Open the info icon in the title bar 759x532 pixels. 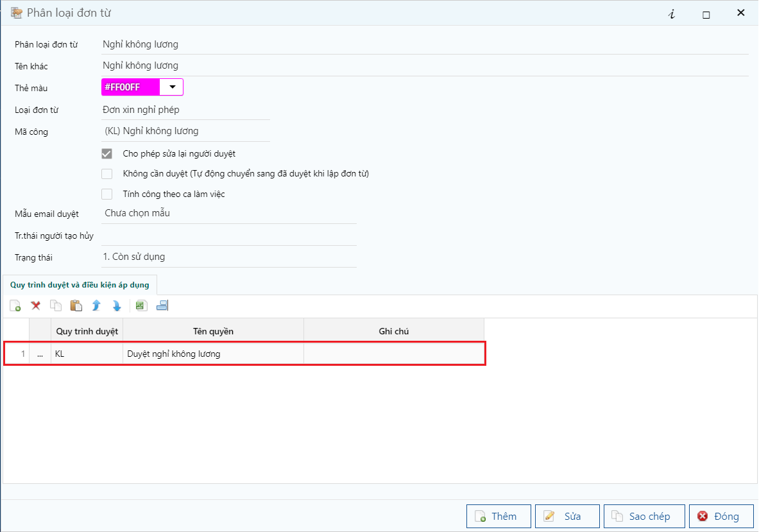[x=672, y=14]
